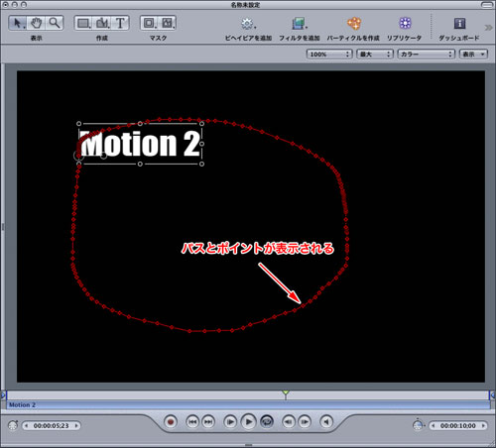The width and height of the screenshot is (496, 448).
Task: Click the text box right-middle handle
Action: click(201, 144)
